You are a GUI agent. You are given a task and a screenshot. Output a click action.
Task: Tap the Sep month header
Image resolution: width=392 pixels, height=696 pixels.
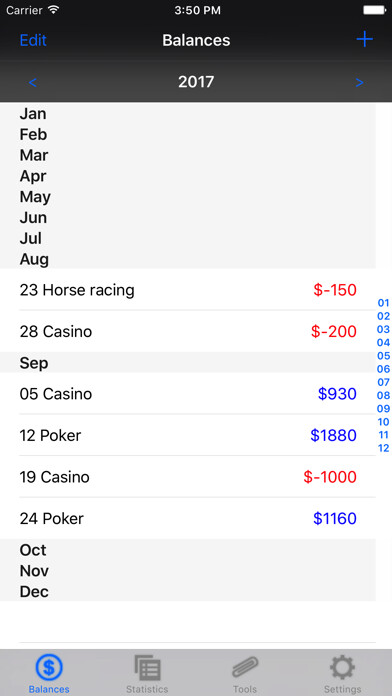coord(188,363)
